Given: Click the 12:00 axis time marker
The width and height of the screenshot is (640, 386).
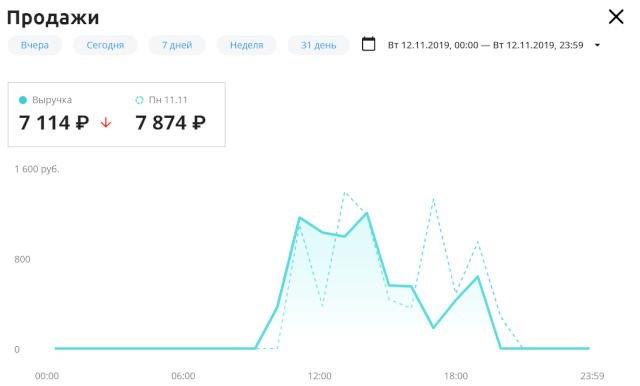Looking at the screenshot, I should pos(320,376).
